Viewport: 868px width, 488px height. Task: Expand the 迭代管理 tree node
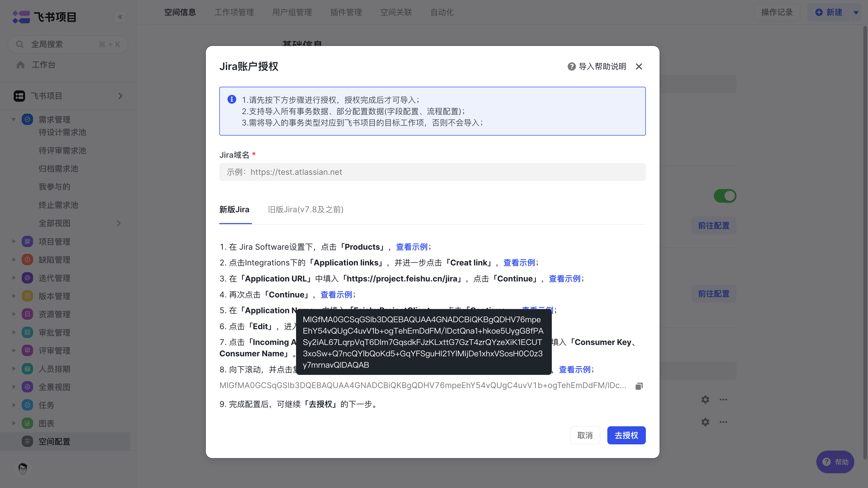(13, 278)
